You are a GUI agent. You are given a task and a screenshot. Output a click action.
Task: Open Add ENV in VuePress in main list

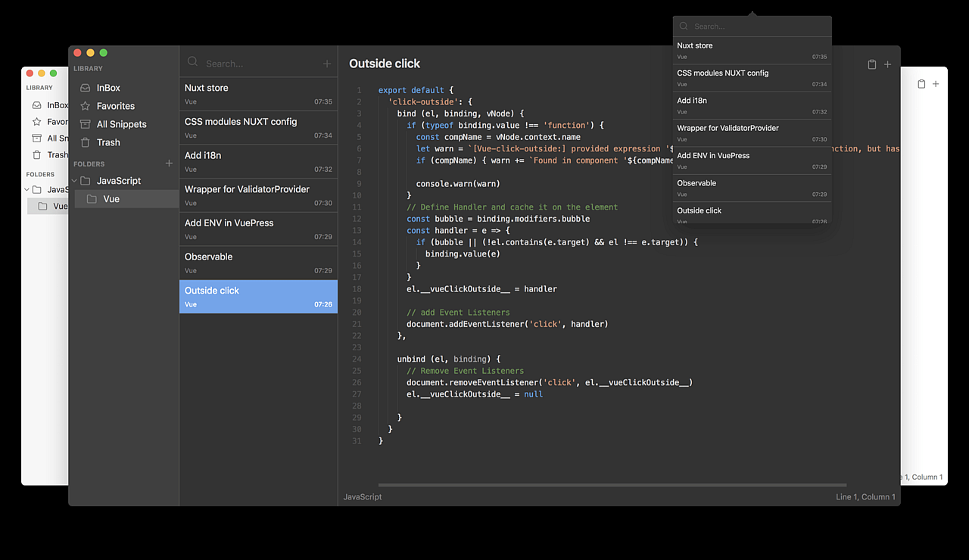tap(258, 229)
